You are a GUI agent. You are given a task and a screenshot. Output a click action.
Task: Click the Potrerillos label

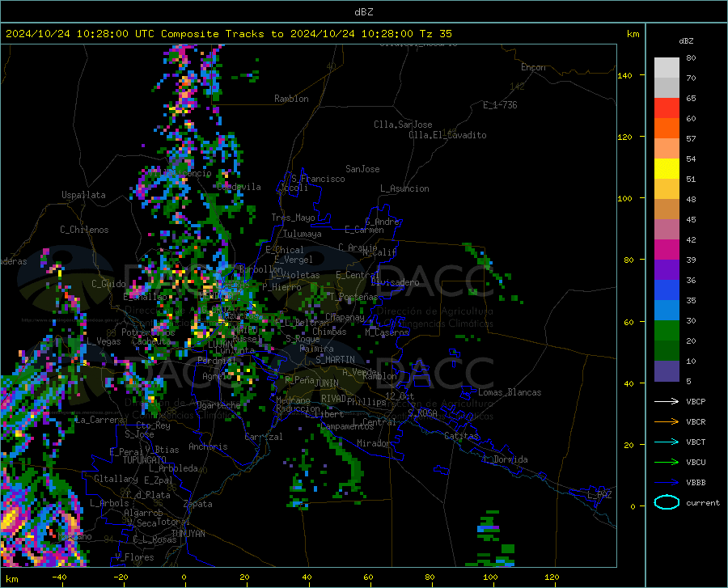point(148,332)
